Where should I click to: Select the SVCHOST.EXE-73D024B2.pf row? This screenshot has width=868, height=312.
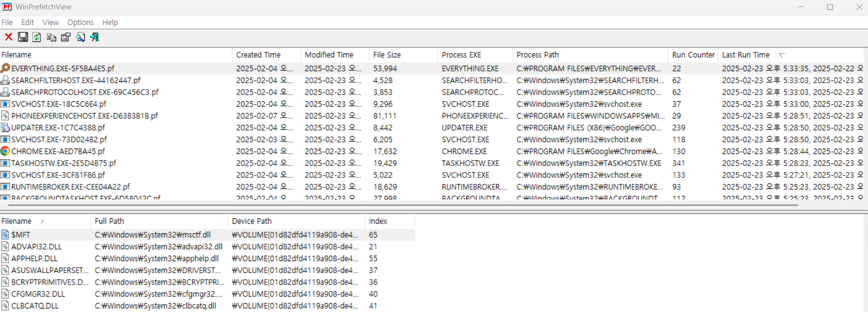[432, 140]
